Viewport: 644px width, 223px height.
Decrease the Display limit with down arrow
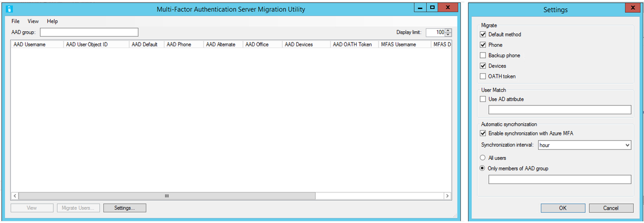point(449,35)
